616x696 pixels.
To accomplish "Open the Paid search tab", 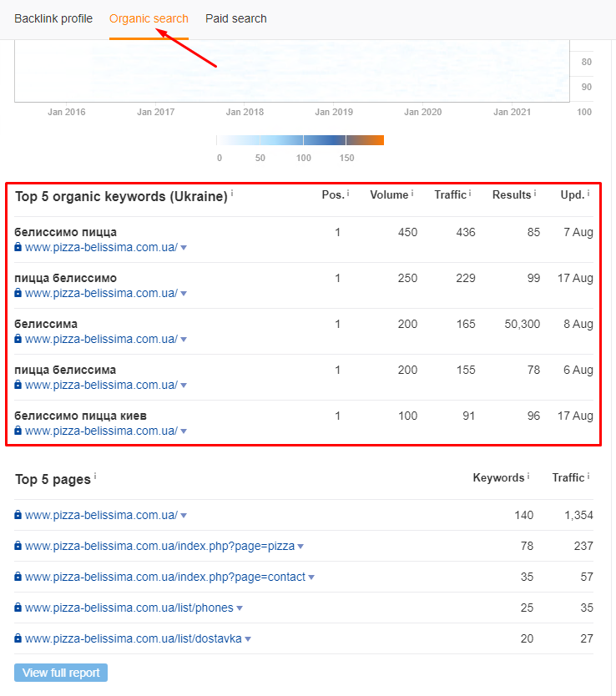I will 236,18.
